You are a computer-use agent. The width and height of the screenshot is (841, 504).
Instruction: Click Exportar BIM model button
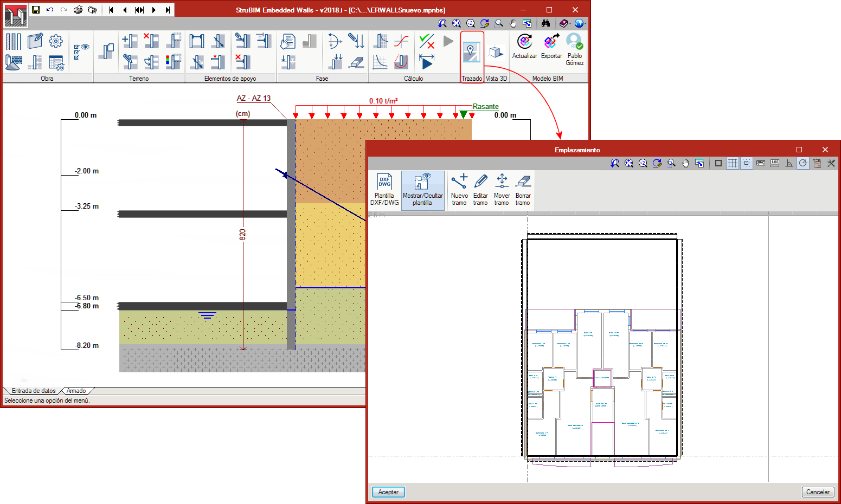(x=551, y=47)
